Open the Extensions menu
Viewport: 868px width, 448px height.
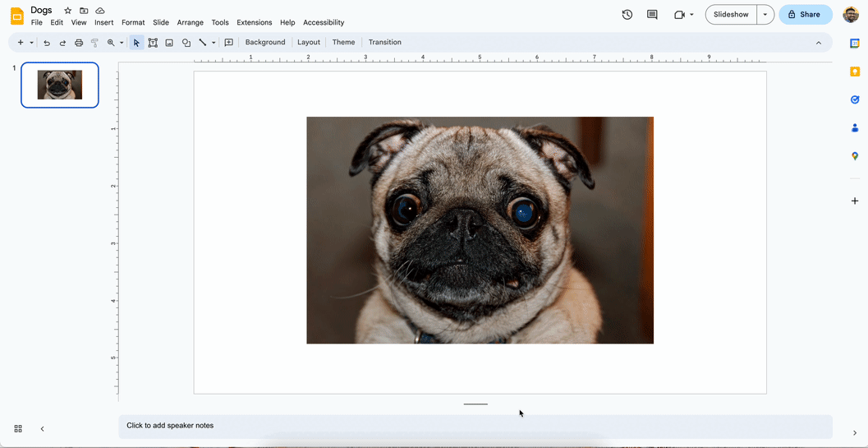[254, 23]
